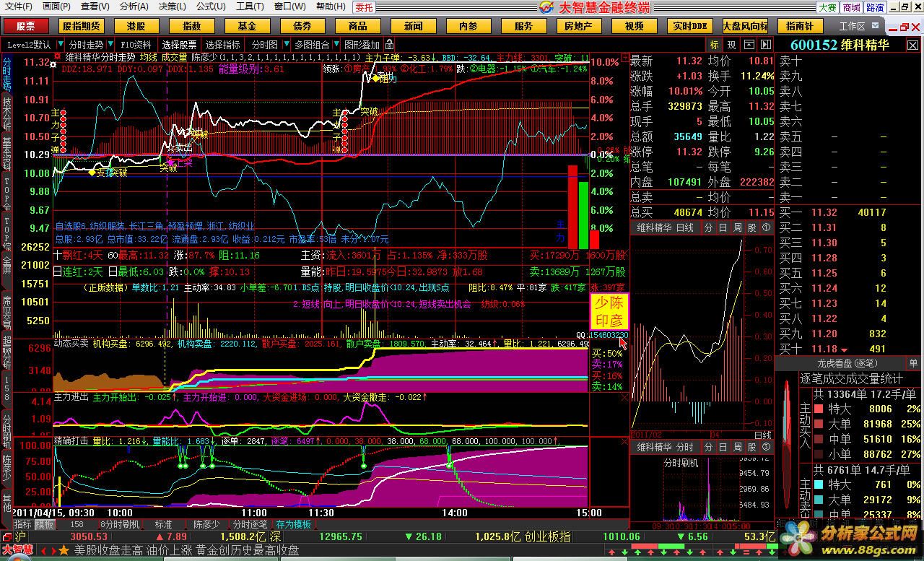Select the 基本资料 vertical side tab
The height and width of the screenshot is (561, 924).
tap(6, 154)
